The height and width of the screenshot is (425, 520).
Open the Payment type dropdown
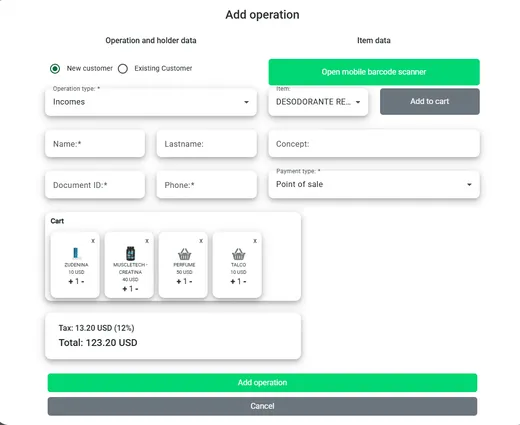click(x=374, y=184)
